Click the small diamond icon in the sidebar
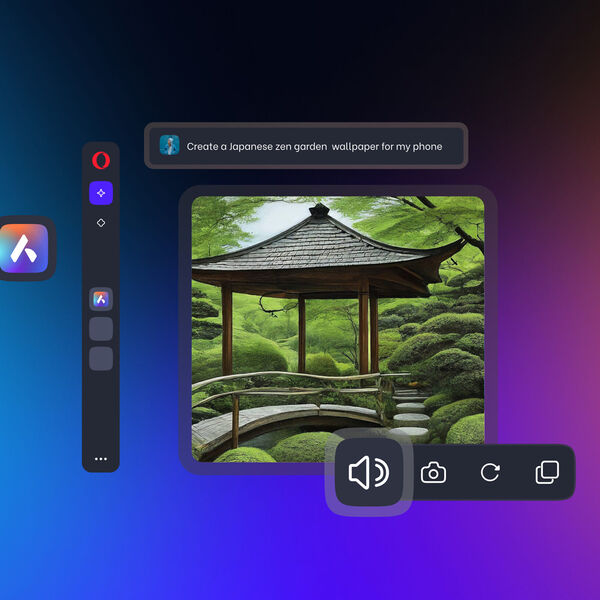 coord(101,223)
